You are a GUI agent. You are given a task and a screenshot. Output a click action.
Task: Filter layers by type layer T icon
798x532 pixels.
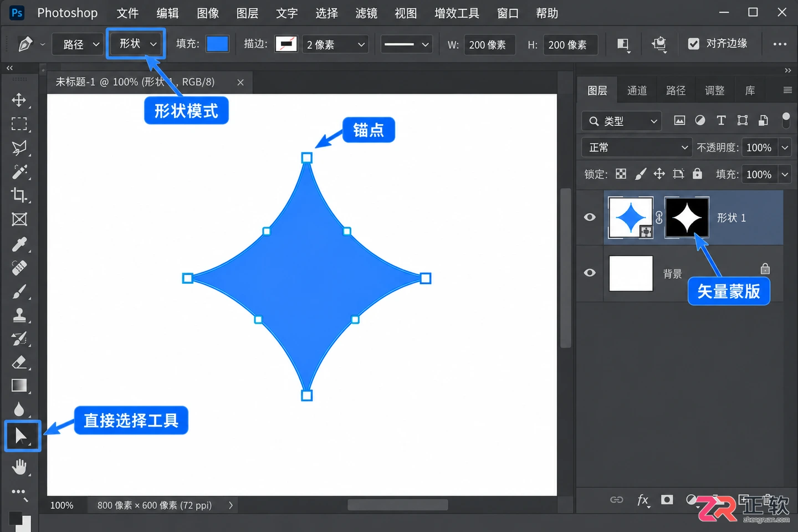click(721, 120)
